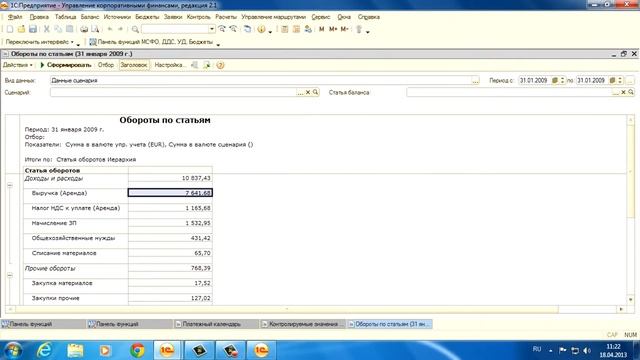This screenshot has height=360, width=640.
Task: Click the Сформировать button
Action: tap(65, 65)
